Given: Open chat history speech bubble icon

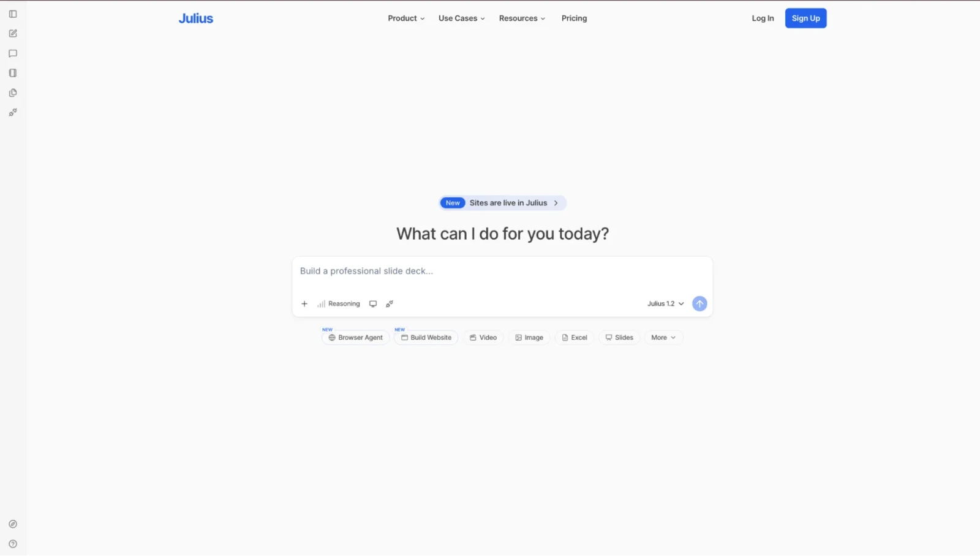Looking at the screenshot, I should click(x=13, y=53).
